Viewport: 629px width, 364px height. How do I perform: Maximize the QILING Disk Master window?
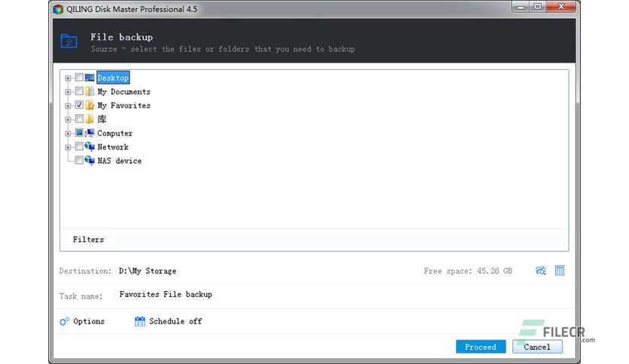(537, 7)
